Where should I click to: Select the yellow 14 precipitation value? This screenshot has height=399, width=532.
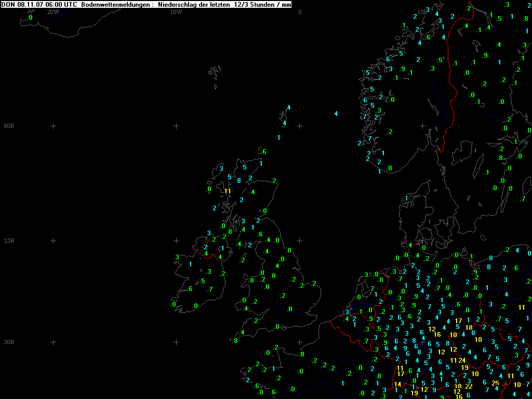[x=397, y=384]
